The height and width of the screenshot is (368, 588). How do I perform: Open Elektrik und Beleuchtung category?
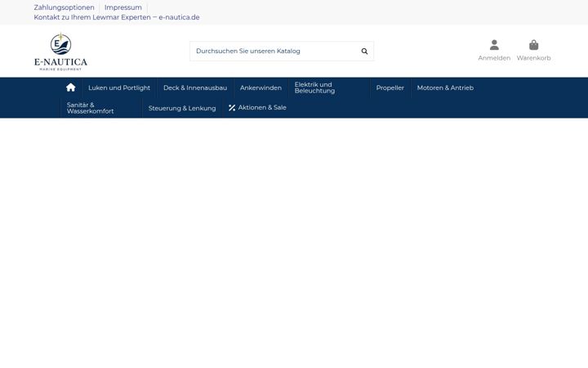click(314, 88)
